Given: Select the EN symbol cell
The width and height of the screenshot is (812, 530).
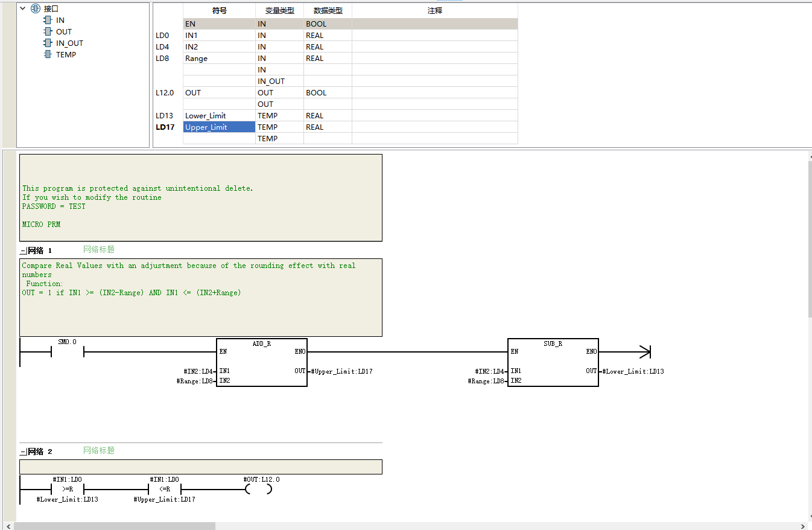Looking at the screenshot, I should (219, 24).
